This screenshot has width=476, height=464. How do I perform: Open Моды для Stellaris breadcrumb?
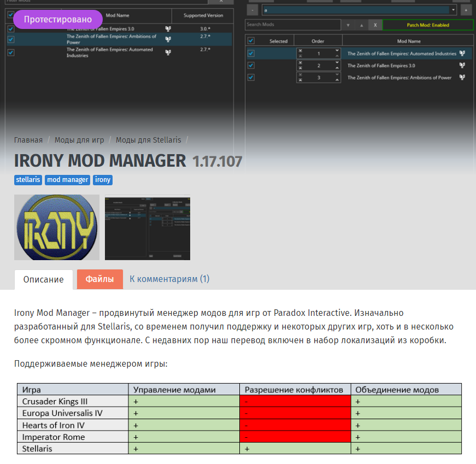149,140
